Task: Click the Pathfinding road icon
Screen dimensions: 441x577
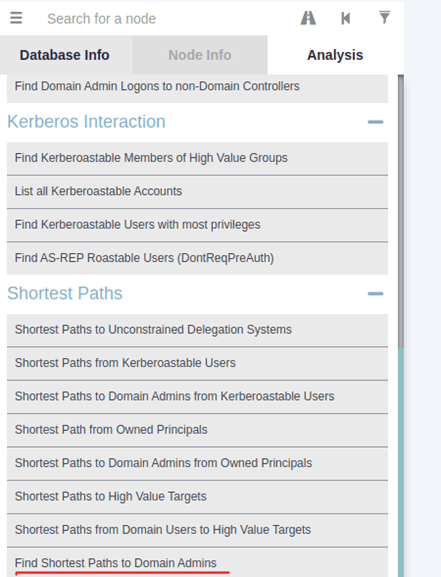Action: coord(308,18)
